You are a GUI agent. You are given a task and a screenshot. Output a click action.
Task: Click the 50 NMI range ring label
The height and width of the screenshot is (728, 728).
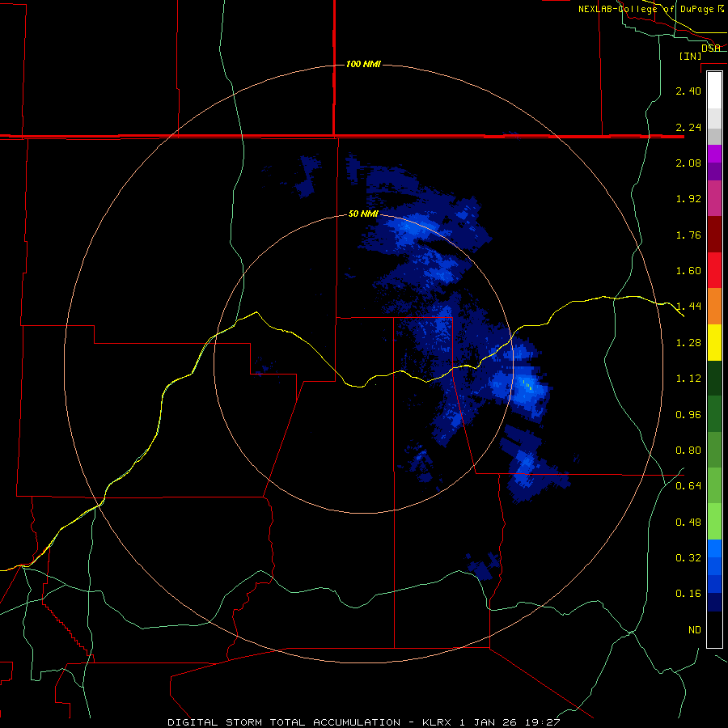(363, 214)
